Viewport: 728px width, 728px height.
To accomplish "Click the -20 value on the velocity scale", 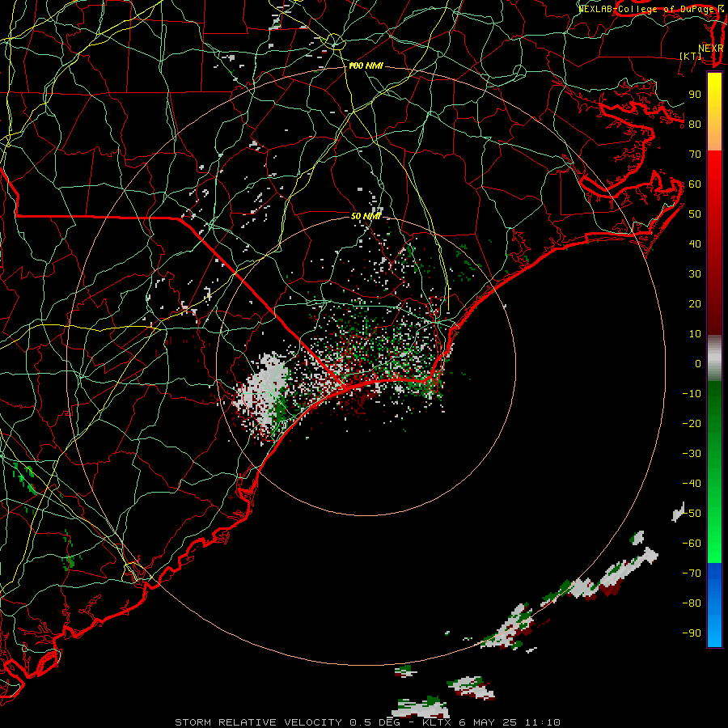I will click(x=692, y=424).
